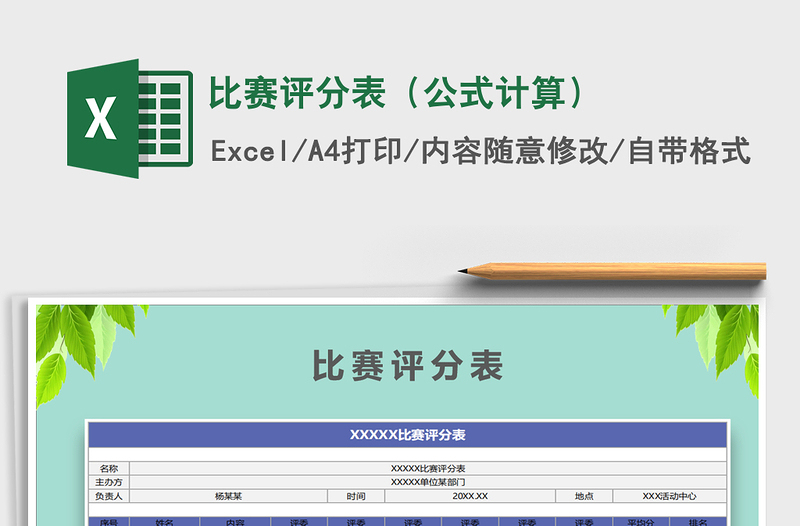800x526 pixels.
Task: Select the 地点 label cell
Action: (x=584, y=496)
